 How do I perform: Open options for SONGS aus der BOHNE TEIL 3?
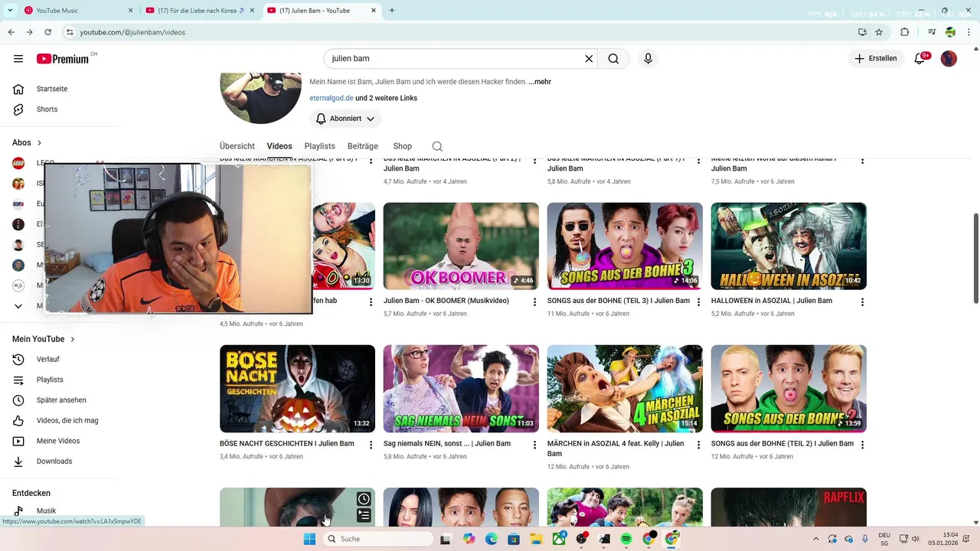(698, 302)
